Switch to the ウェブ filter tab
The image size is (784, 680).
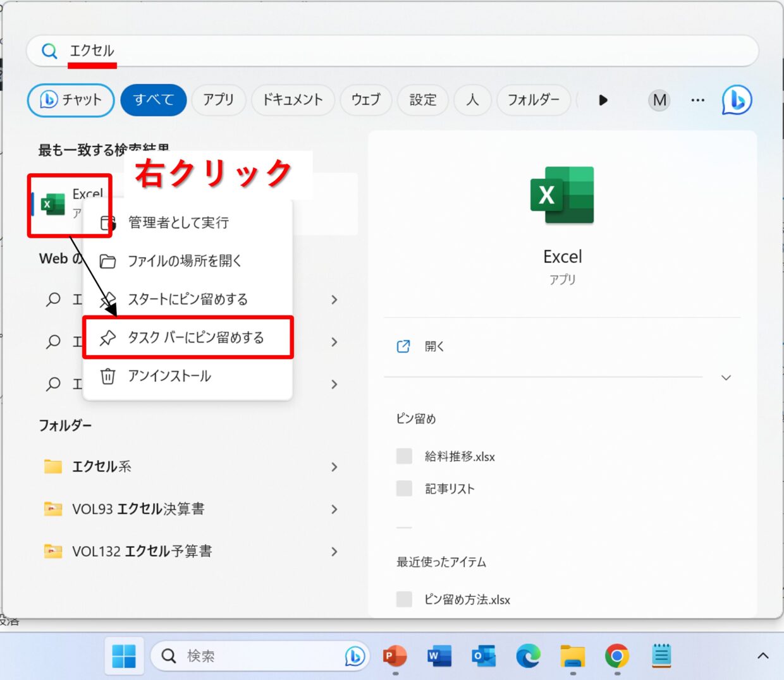click(x=366, y=100)
